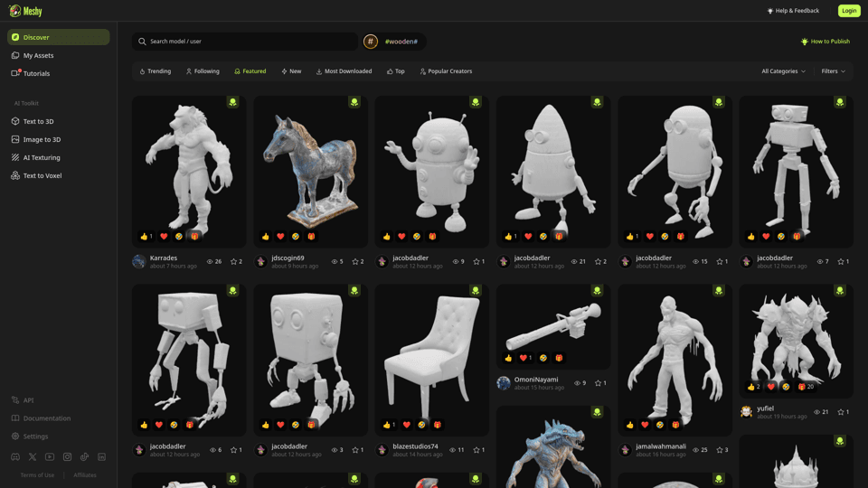Click Karrades user avatar

click(x=139, y=262)
